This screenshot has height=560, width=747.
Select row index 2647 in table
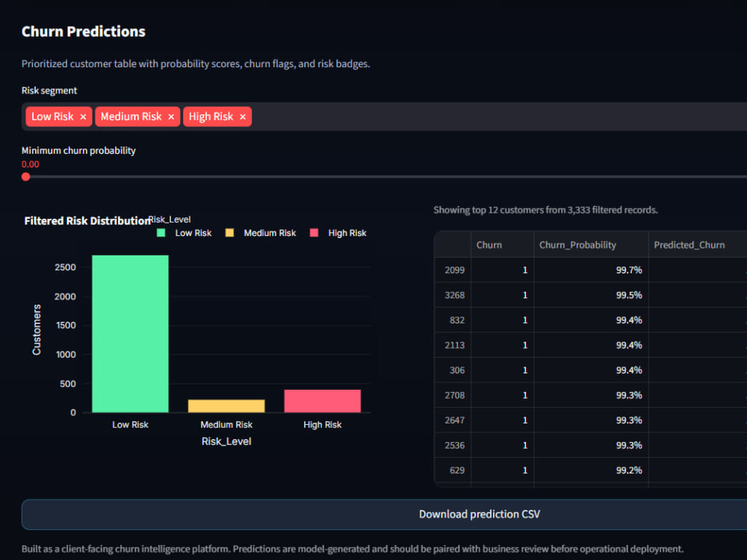click(x=453, y=420)
